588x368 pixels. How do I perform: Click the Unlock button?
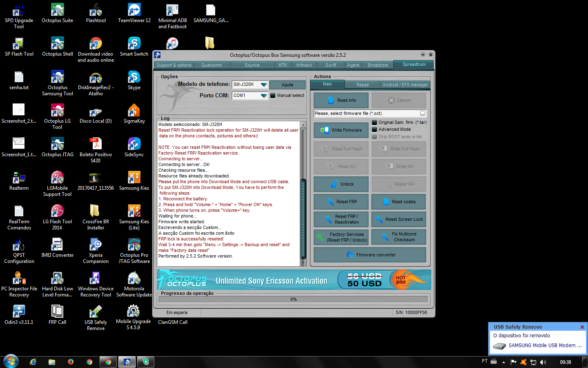(x=341, y=184)
